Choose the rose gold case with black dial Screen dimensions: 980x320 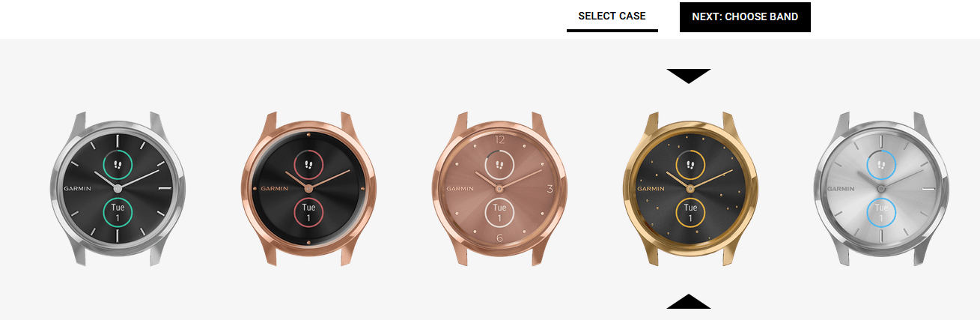[x=308, y=188]
